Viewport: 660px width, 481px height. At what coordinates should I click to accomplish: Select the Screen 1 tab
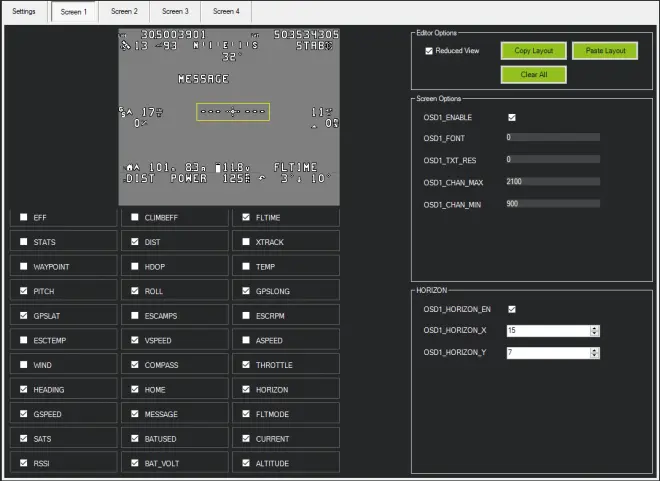(74, 12)
